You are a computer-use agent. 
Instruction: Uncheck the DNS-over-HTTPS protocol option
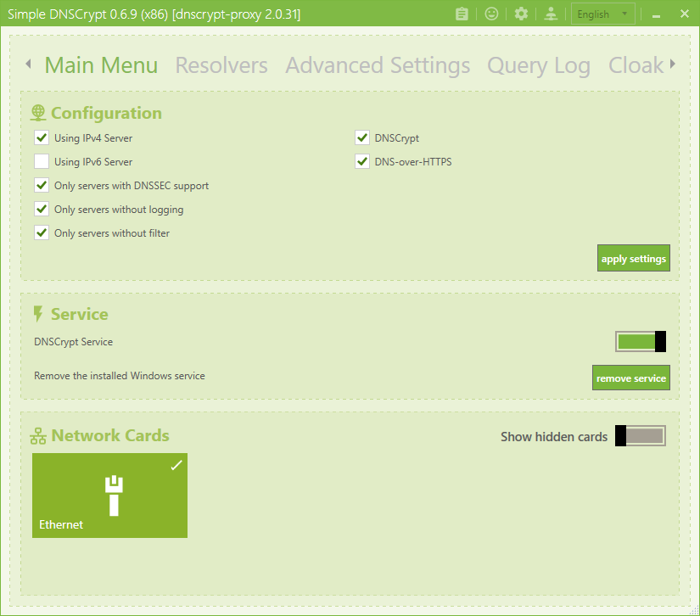pyautogui.click(x=361, y=161)
